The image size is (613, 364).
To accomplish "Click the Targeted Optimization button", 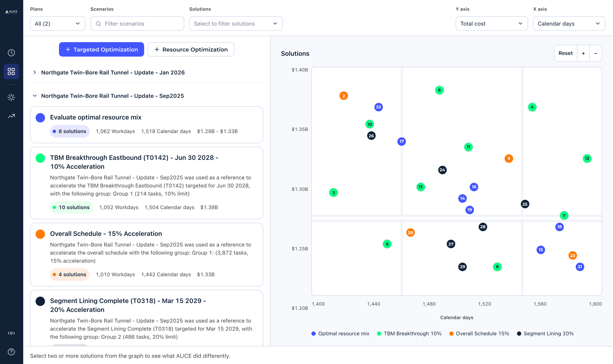I will [x=101, y=49].
